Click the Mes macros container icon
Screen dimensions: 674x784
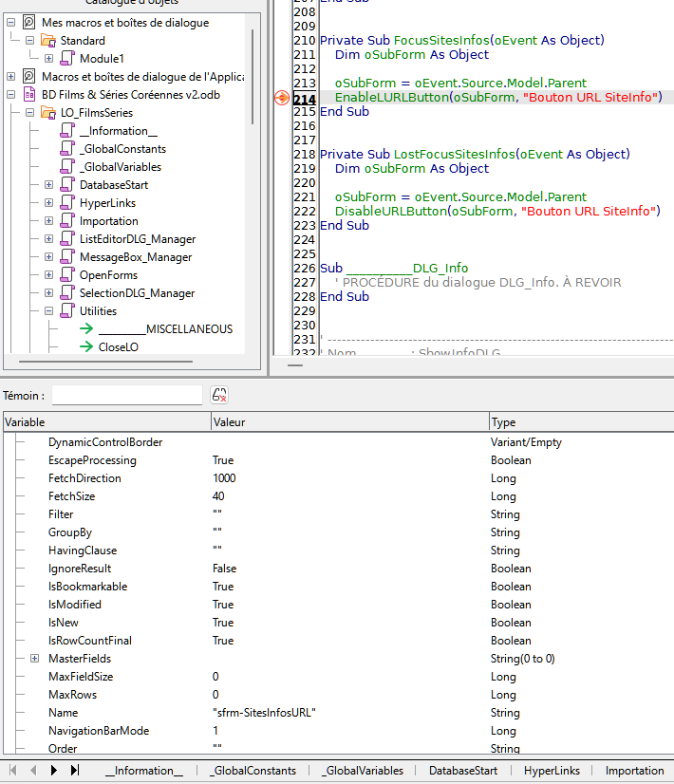(29, 23)
